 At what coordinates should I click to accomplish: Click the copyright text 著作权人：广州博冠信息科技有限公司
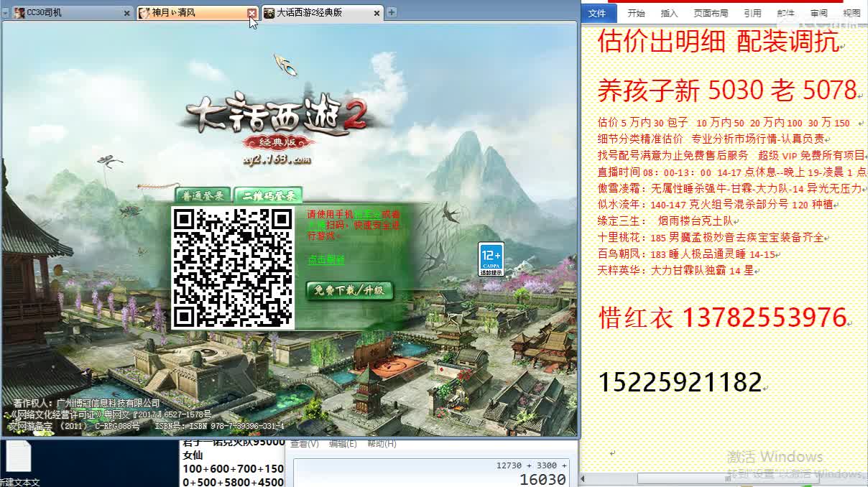point(86,404)
